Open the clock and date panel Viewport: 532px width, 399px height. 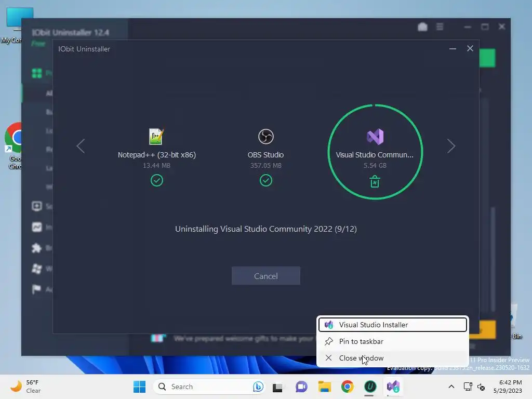pyautogui.click(x=508, y=387)
